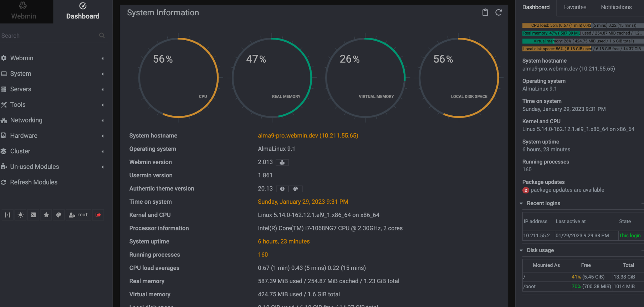Switch to the Notifications tab
This screenshot has height=307, width=644.
click(x=616, y=7)
